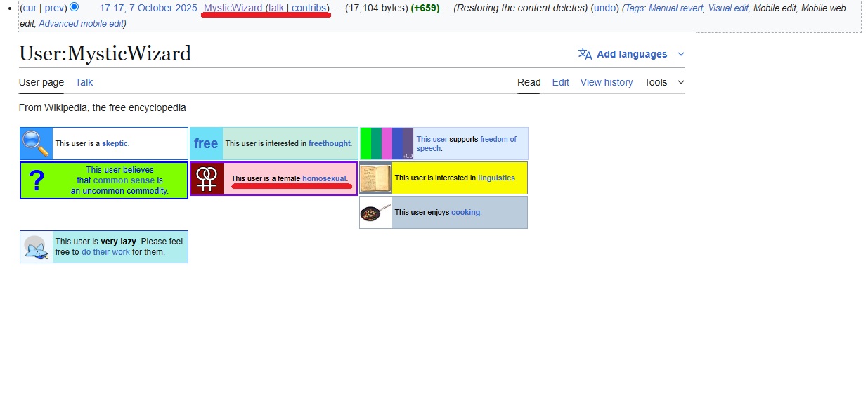Open the 'do their work' link
Screen dimensions: 868x403
pyautogui.click(x=105, y=252)
